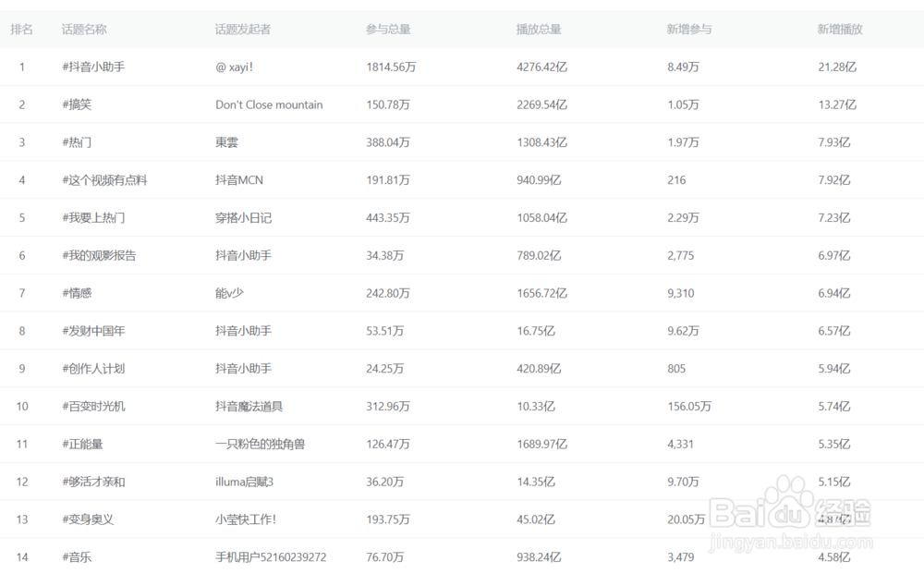The height and width of the screenshot is (574, 924).
Task: Click participation total 312.96万
Action: pyautogui.click(x=388, y=407)
